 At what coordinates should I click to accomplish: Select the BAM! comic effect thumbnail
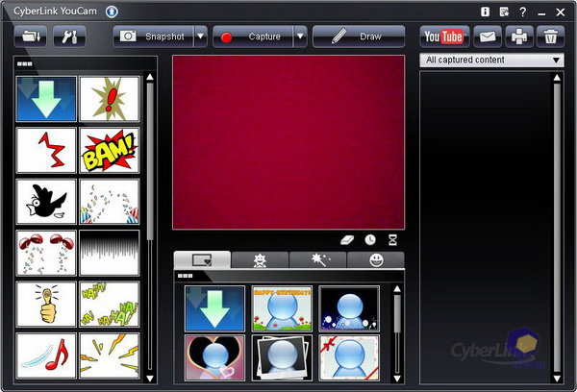(109, 150)
